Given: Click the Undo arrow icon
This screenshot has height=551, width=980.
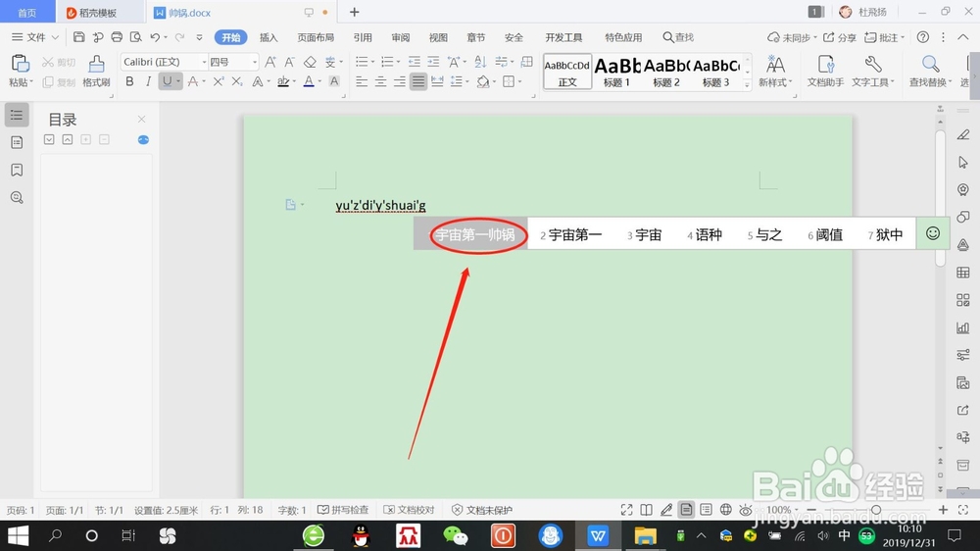Looking at the screenshot, I should pyautogui.click(x=155, y=37).
